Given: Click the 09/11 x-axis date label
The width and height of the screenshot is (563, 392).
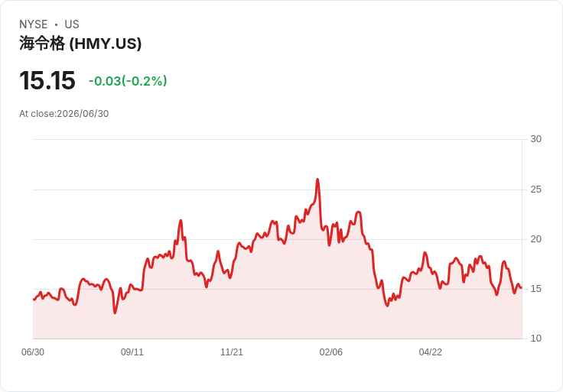Looking at the screenshot, I should tap(132, 352).
